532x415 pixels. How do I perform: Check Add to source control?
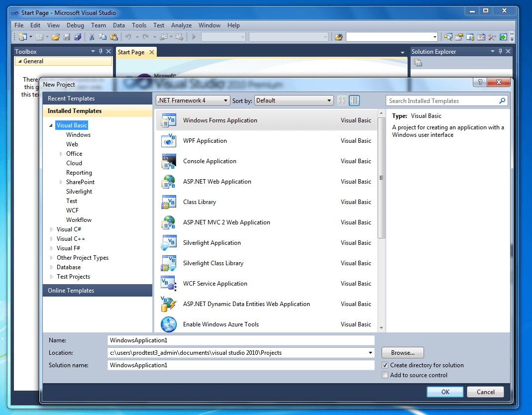(385, 375)
